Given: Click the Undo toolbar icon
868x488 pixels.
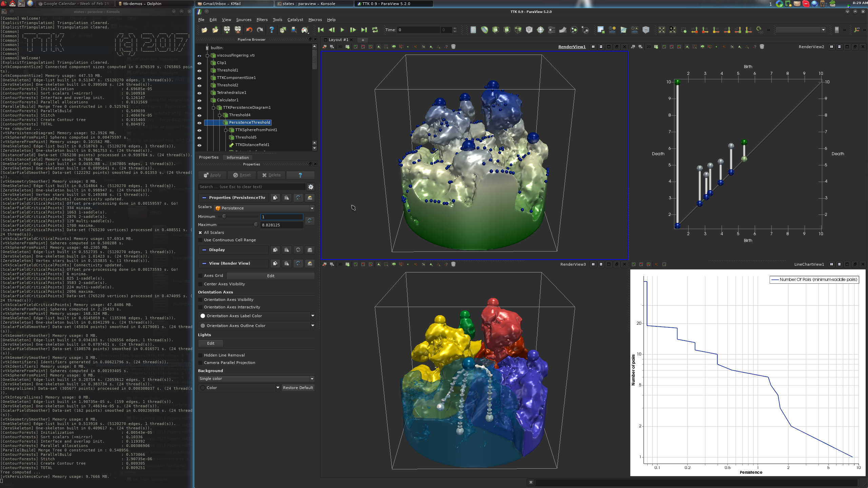Looking at the screenshot, I should coord(249,30).
